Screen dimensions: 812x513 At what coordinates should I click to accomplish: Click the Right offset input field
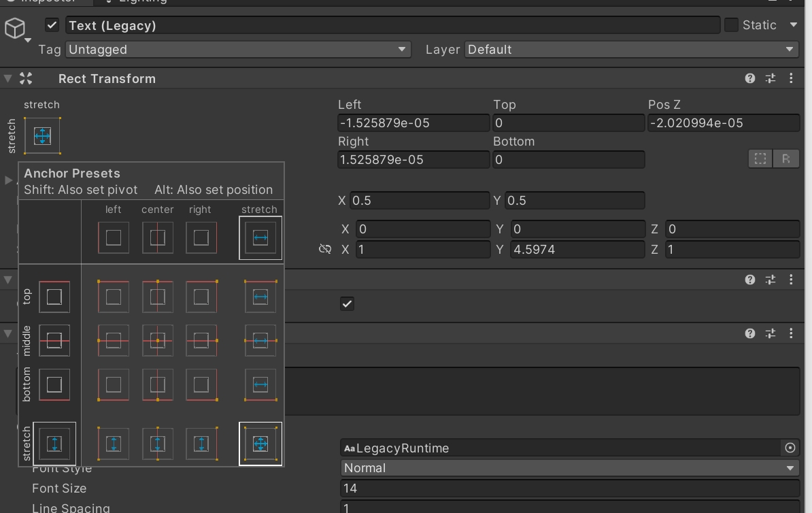(x=413, y=160)
